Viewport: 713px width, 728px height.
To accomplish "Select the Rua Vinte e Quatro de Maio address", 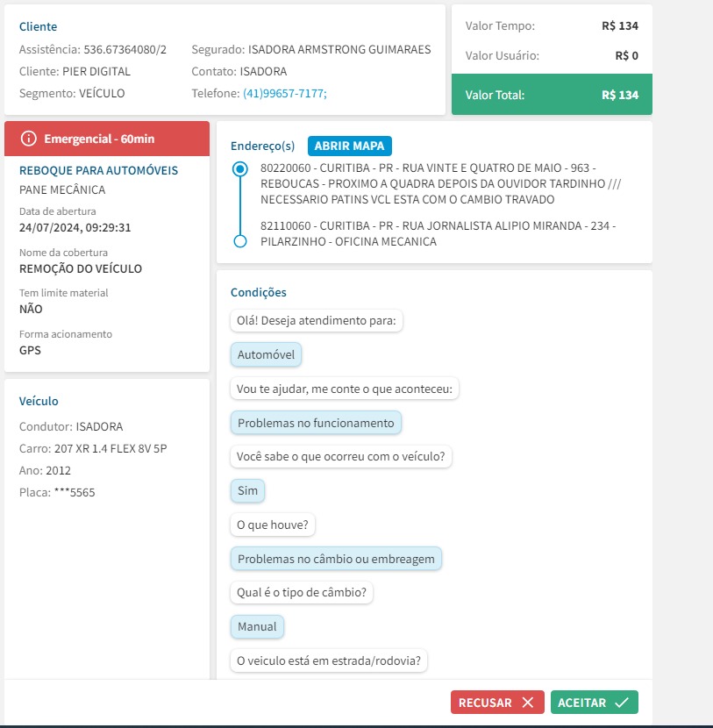I will click(430, 183).
